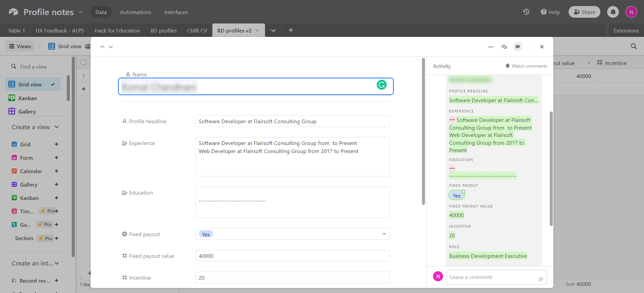This screenshot has width=644, height=293.
Task: Close the expanded record dialog
Action: click(542, 47)
